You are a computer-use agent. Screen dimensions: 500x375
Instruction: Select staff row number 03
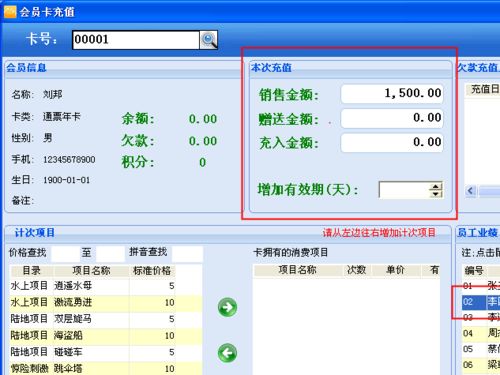[x=481, y=317]
